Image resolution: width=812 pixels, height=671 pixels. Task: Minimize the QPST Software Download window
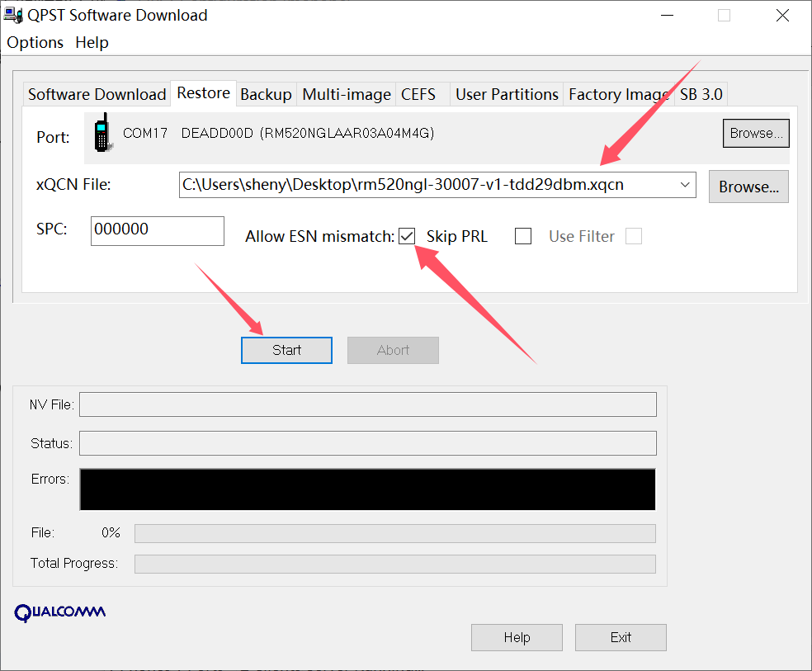(x=667, y=16)
